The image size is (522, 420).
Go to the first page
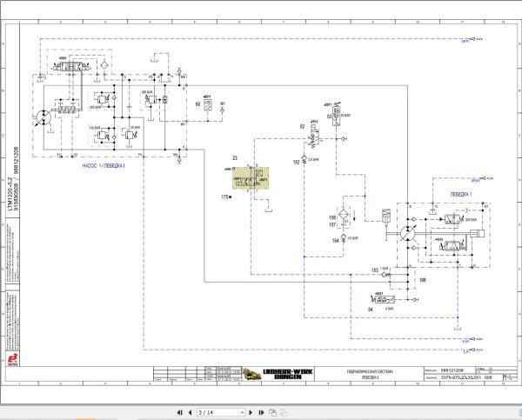180,413
